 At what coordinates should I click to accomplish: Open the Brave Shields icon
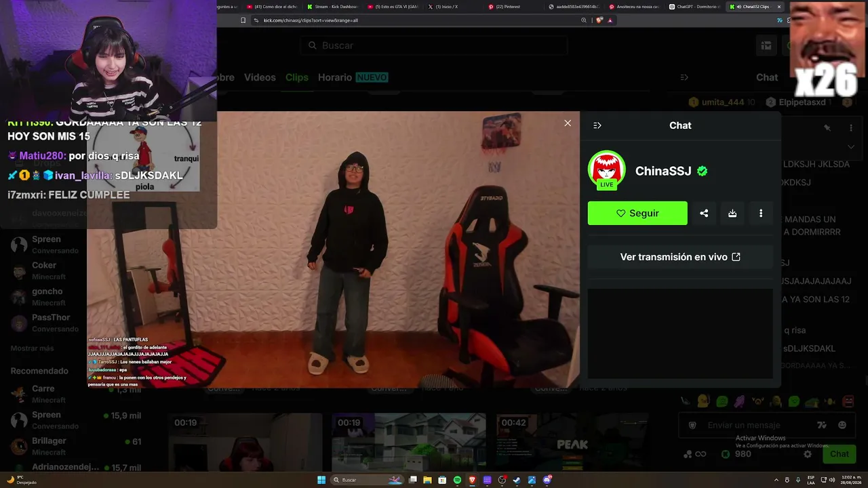599,20
